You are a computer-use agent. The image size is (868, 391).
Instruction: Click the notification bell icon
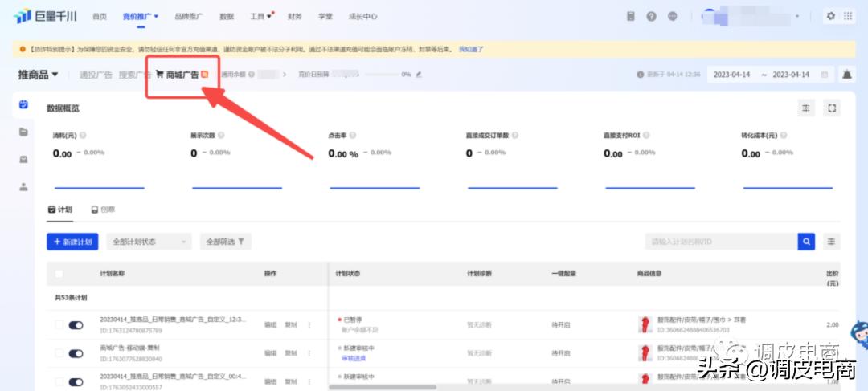click(847, 74)
